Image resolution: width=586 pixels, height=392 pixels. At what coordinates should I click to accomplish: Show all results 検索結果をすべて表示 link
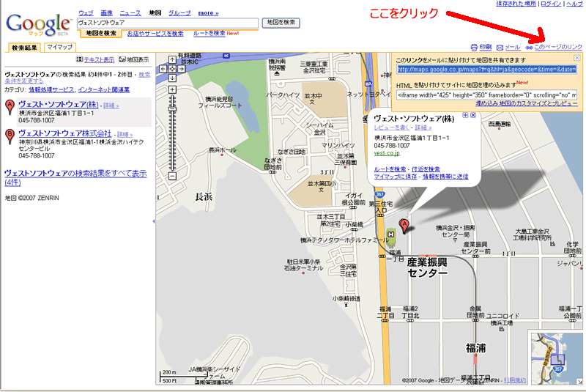pos(75,178)
